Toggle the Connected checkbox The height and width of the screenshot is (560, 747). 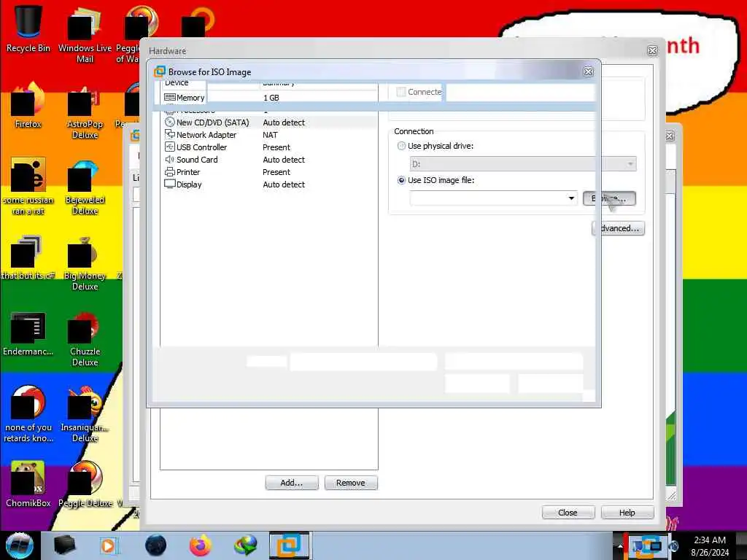(x=401, y=92)
